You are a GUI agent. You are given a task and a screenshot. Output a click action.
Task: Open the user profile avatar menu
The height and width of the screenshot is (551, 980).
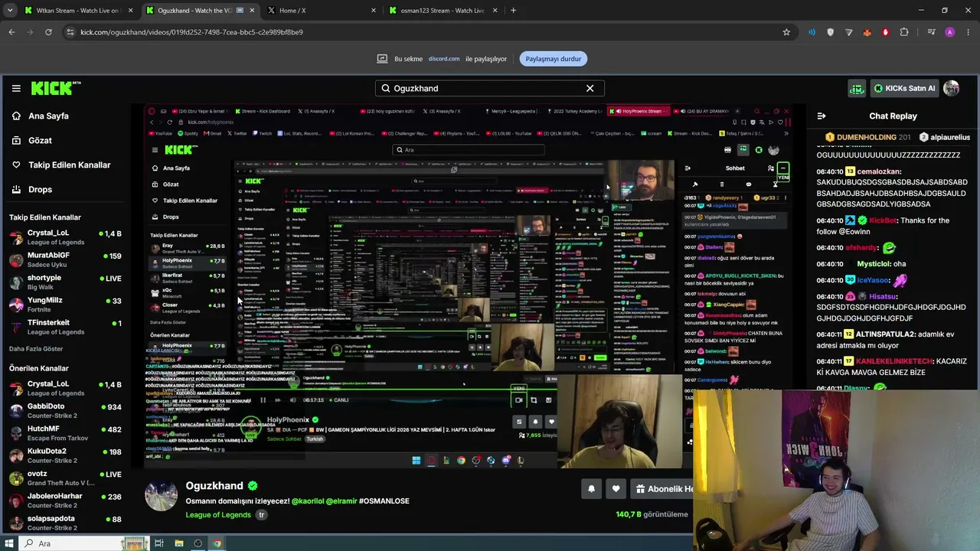[952, 88]
